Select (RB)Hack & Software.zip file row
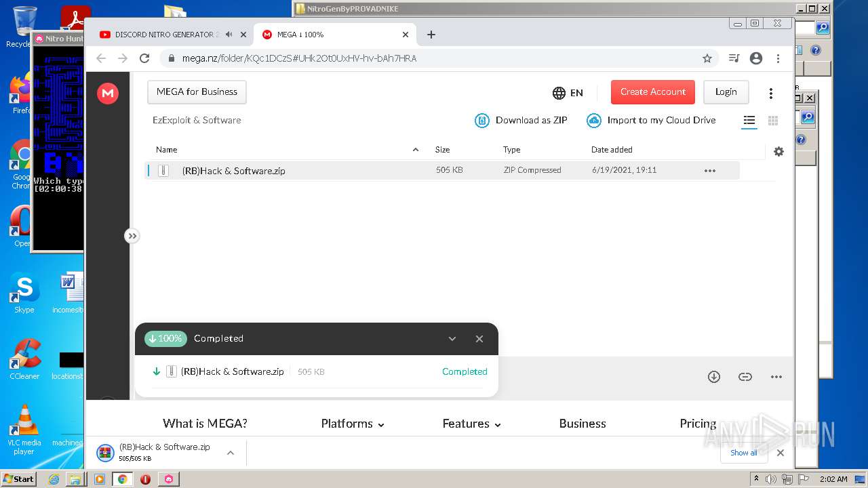The height and width of the screenshot is (488, 868). point(443,171)
